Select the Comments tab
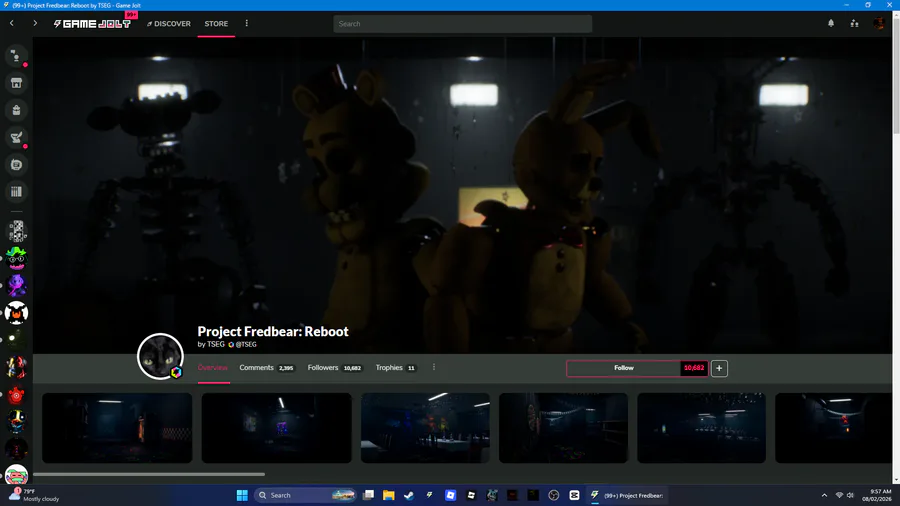 point(267,368)
